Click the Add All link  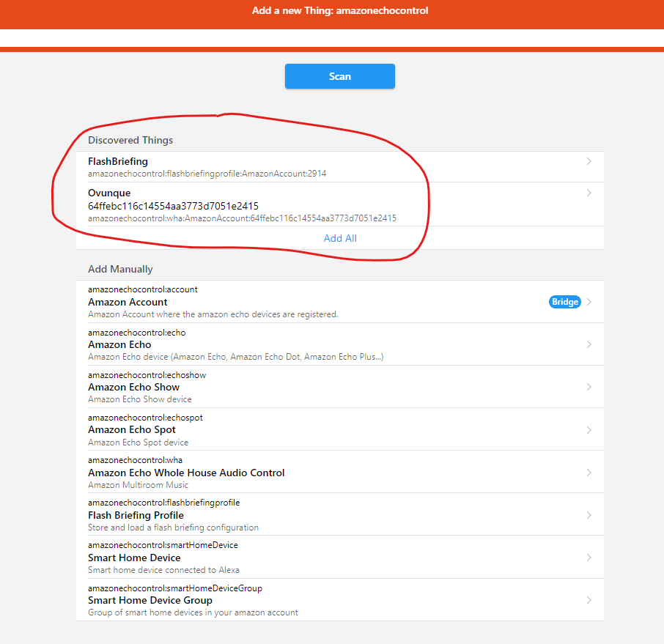coord(340,238)
